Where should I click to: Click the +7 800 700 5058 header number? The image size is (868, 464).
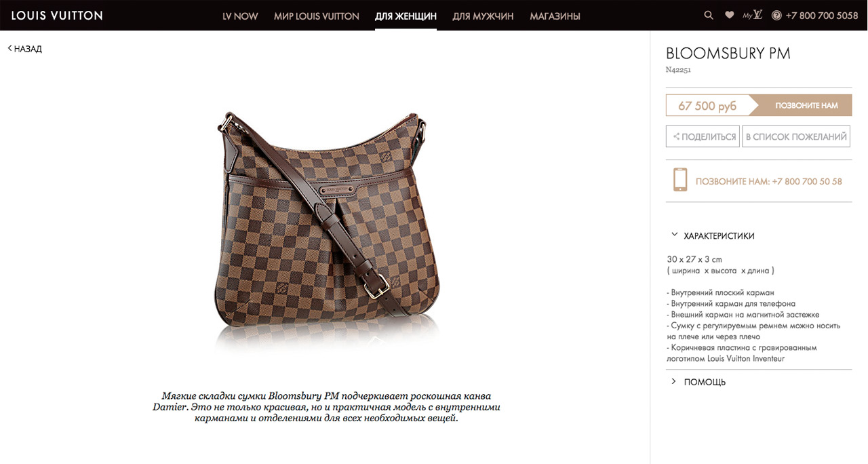[x=822, y=16]
